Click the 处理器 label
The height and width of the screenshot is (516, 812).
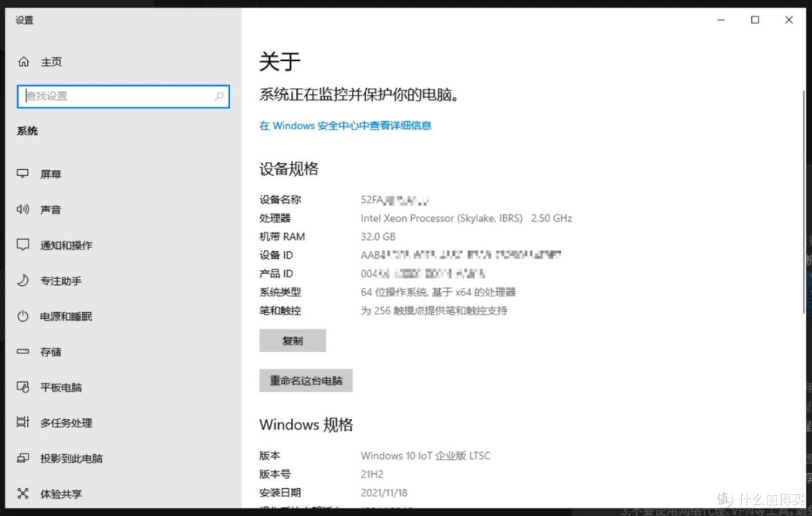click(x=275, y=218)
